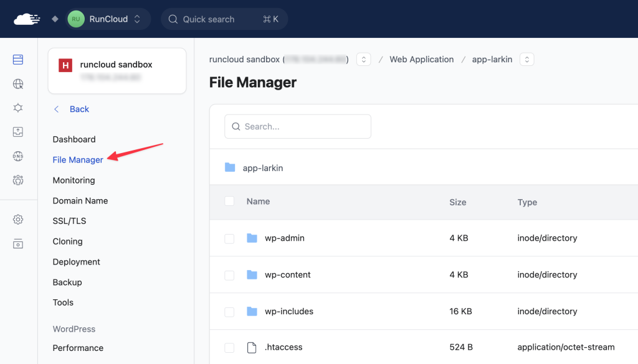This screenshot has height=364, width=638.
Task: Open the wp-content folder name
Action: [x=288, y=274]
